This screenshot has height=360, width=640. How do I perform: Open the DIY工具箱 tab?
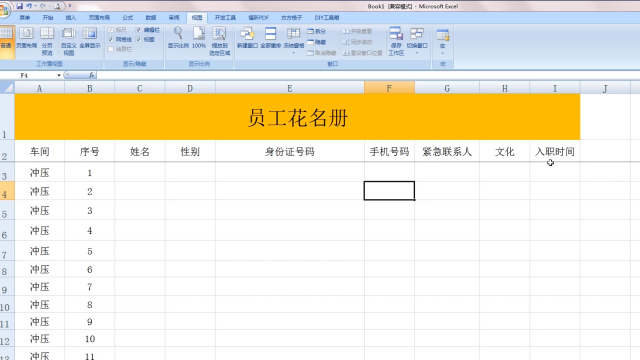(327, 18)
